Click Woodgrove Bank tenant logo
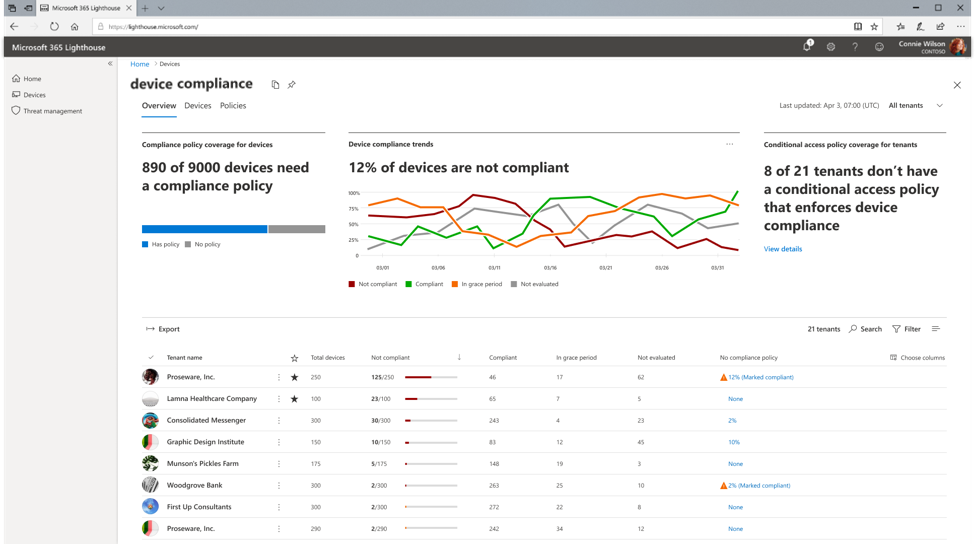The height and width of the screenshot is (544, 975). [150, 486]
